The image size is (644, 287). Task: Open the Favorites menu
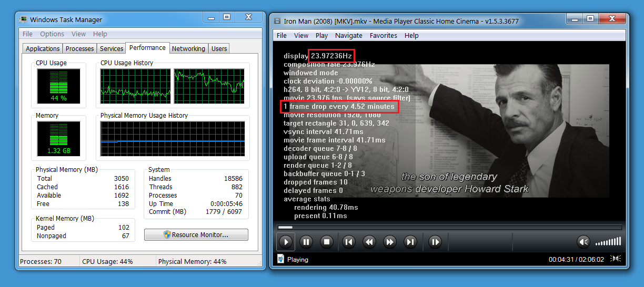(x=383, y=35)
